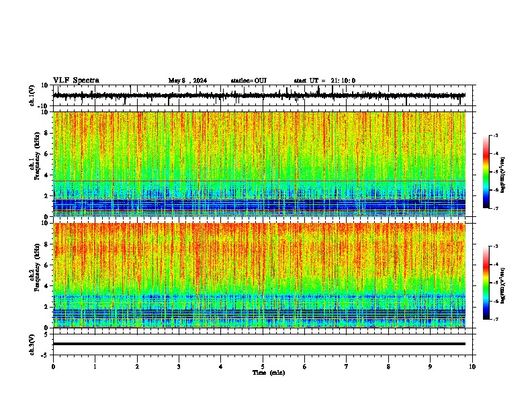Click time axis tick label "8"

click(388, 367)
